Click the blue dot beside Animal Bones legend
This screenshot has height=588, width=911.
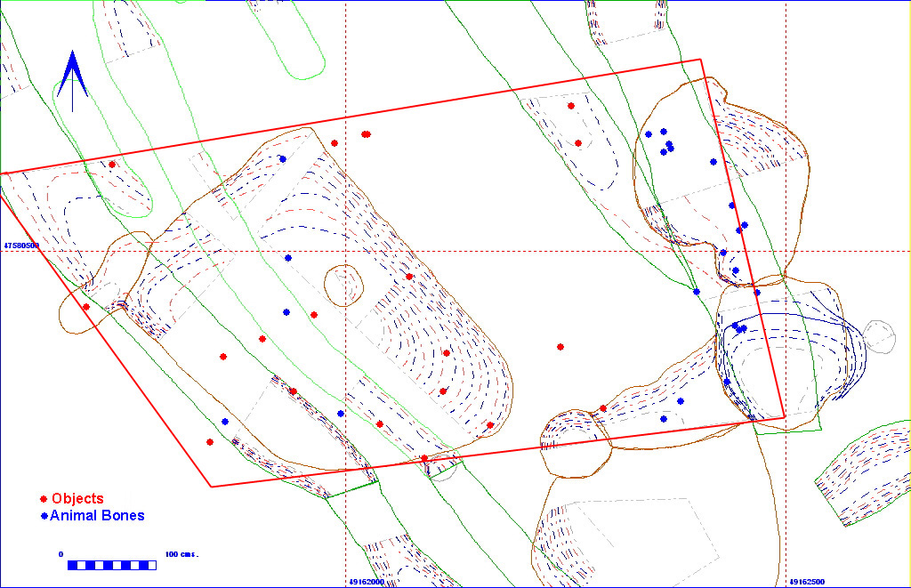pos(44,516)
